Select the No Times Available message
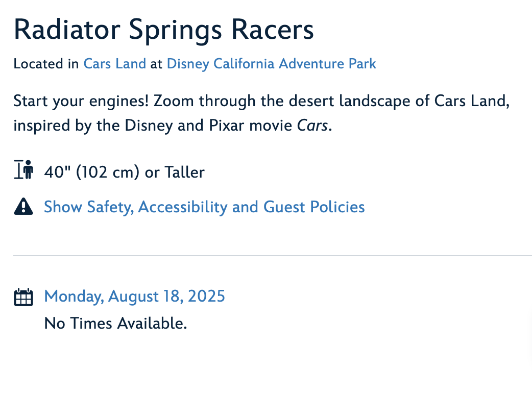 point(116,323)
